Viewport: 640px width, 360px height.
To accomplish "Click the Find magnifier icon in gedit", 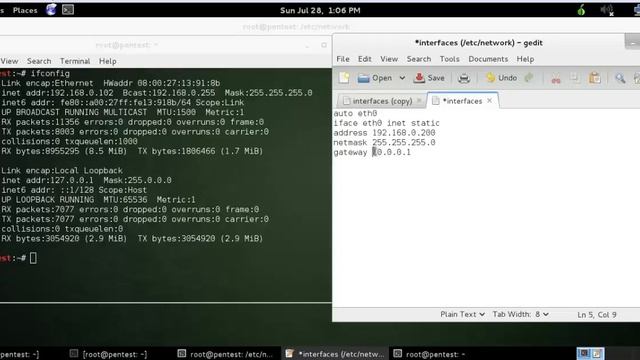I will point(620,78).
